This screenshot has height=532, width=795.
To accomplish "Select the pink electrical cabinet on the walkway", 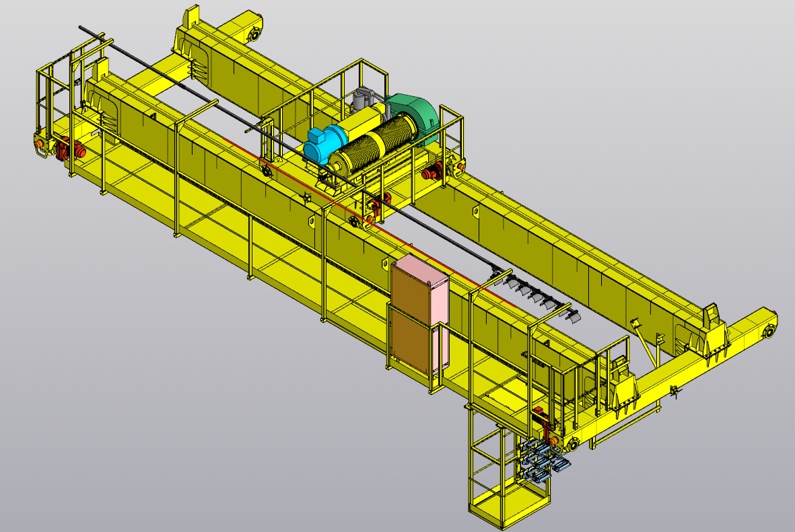I will point(419,315).
